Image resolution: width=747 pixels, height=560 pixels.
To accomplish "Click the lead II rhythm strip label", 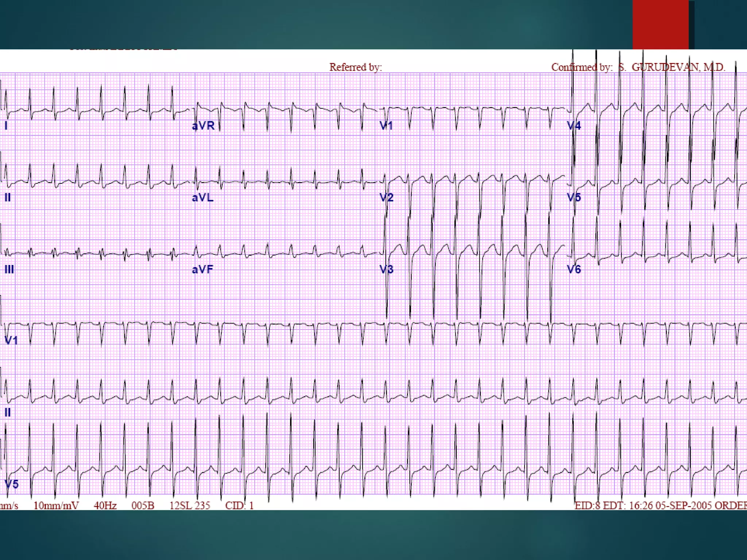I will 8,412.
